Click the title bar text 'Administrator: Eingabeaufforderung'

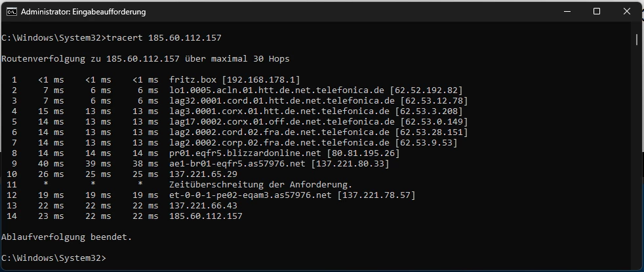point(83,12)
